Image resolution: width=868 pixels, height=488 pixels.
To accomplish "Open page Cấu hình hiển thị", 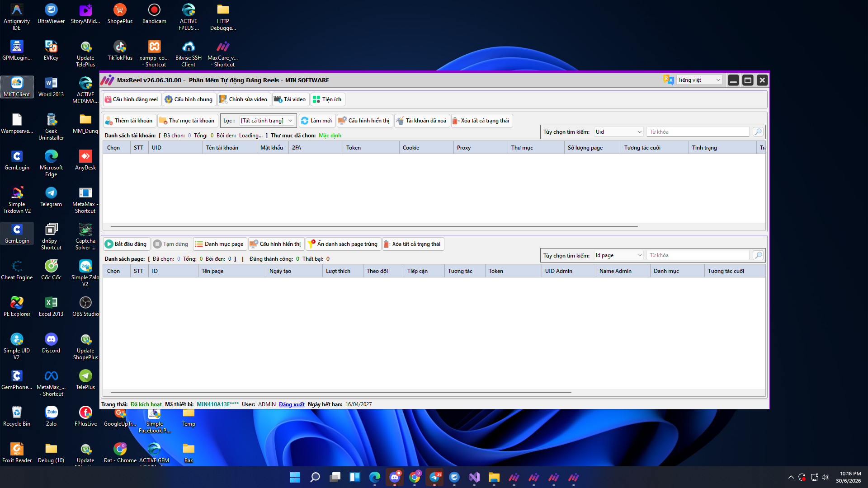I will (276, 244).
